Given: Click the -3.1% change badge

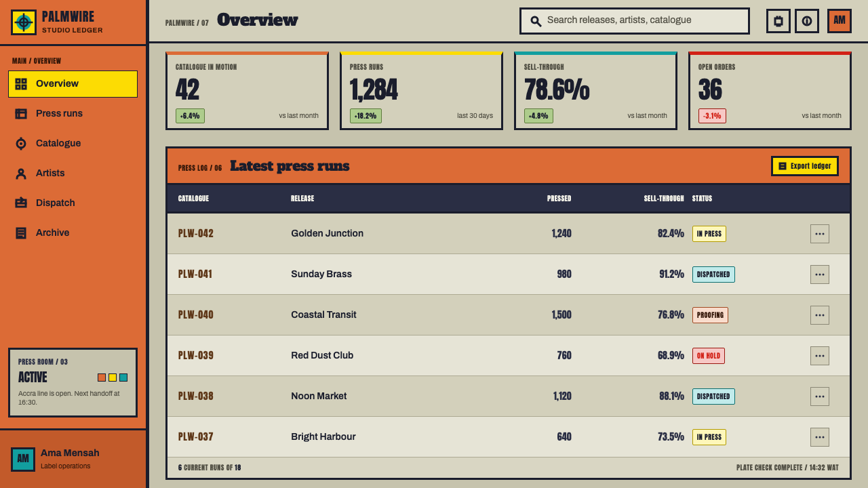Looking at the screenshot, I should coord(712,116).
